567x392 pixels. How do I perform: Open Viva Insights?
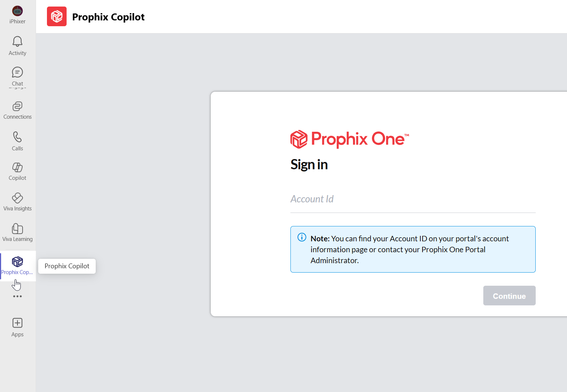coord(17,202)
